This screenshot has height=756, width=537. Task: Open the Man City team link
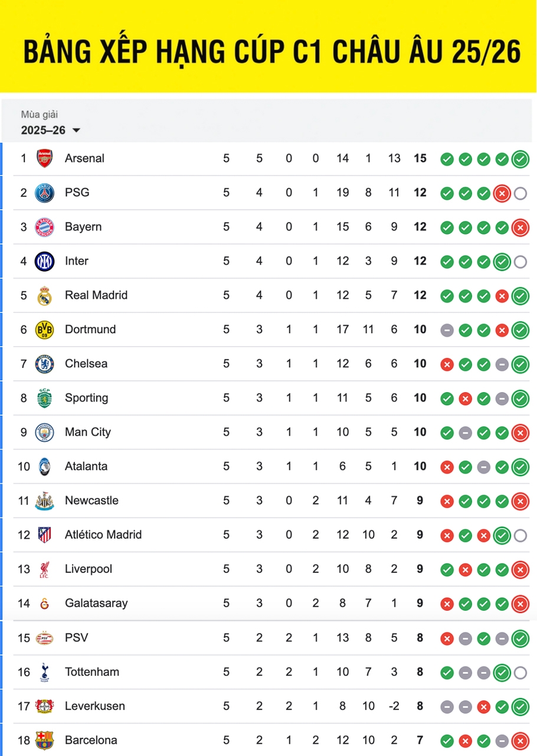[88, 432]
